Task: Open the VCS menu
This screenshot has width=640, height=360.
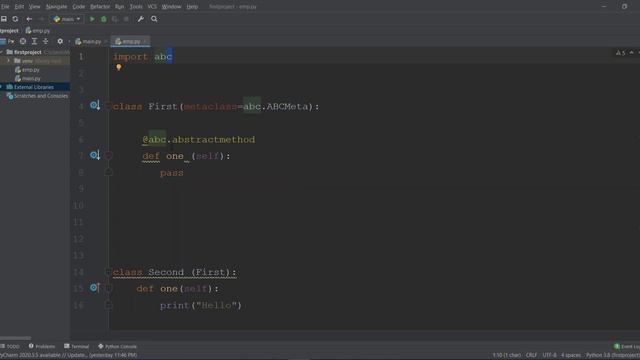Action: click(x=152, y=7)
